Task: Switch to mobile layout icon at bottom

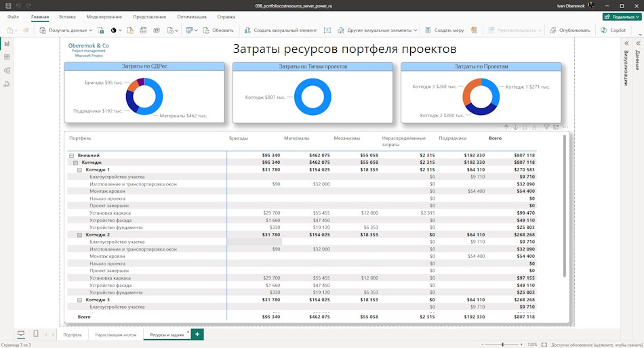Action: coord(36,334)
